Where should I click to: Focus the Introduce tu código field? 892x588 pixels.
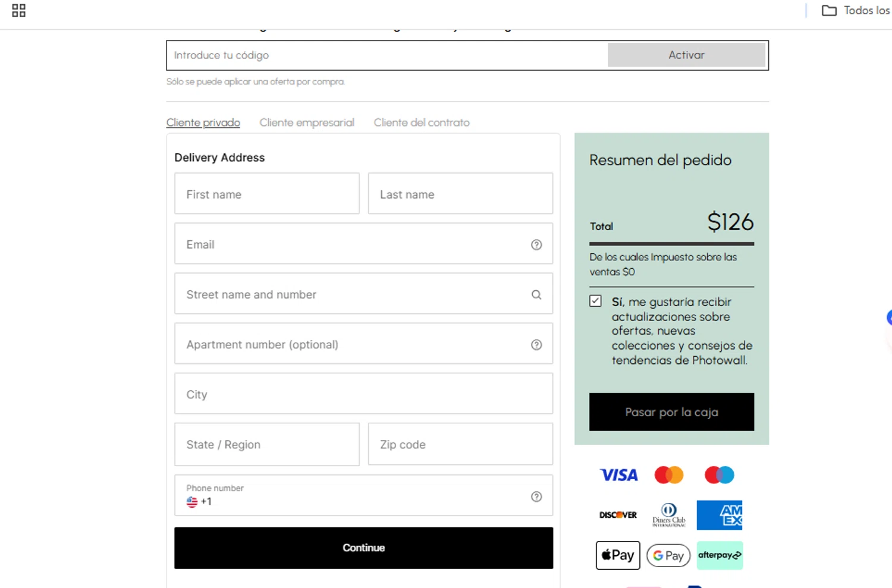(x=388, y=55)
